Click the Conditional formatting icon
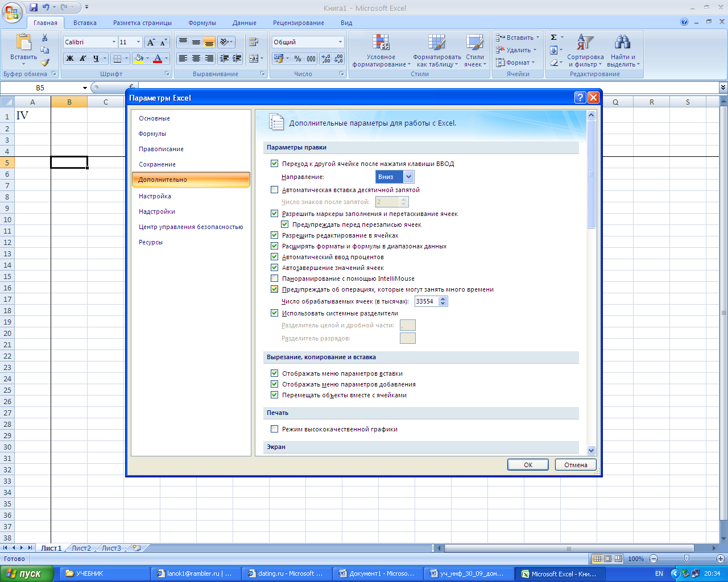The image size is (728, 582). 380,43
